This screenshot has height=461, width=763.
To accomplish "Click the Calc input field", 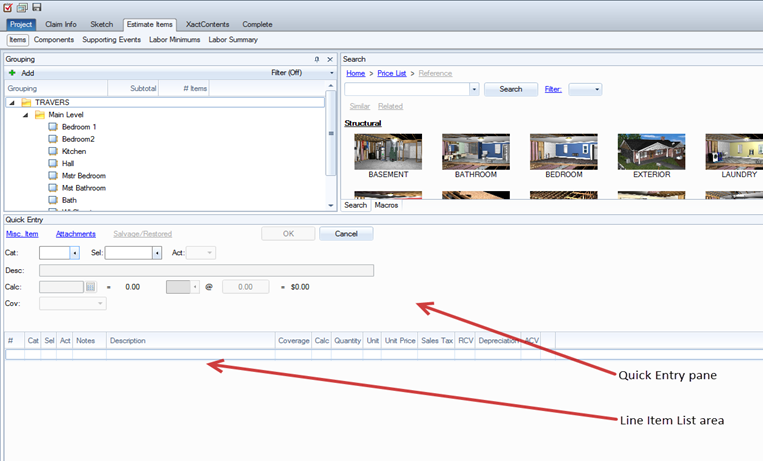I will [61, 287].
